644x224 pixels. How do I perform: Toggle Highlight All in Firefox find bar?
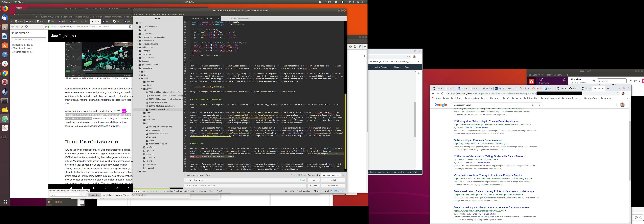click(94, 195)
